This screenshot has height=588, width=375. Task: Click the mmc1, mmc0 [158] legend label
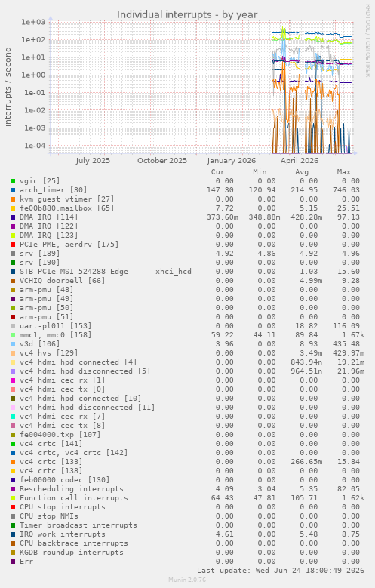[x=56, y=335]
